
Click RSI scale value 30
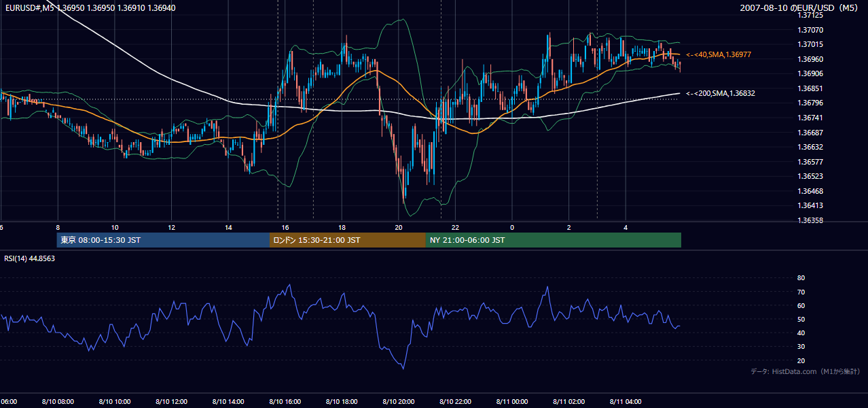801,347
